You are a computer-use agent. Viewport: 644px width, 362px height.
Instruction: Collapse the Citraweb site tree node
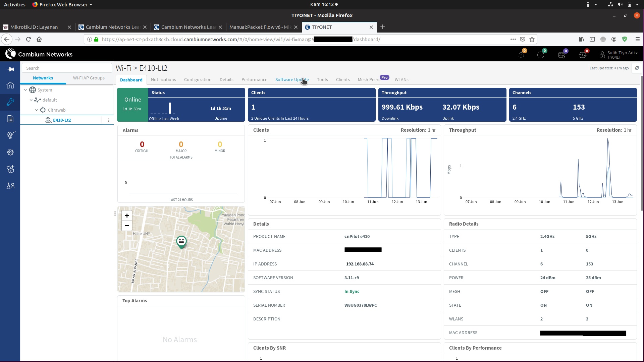[x=37, y=110]
